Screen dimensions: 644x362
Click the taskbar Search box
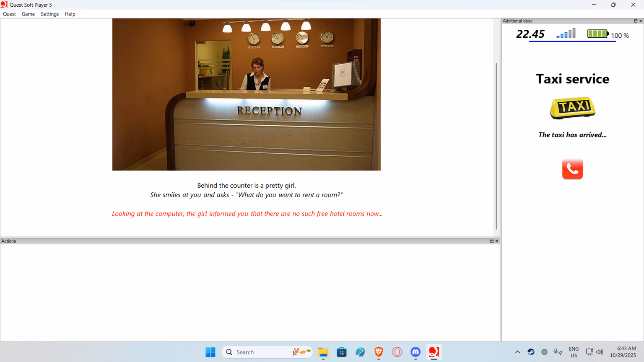(267, 352)
